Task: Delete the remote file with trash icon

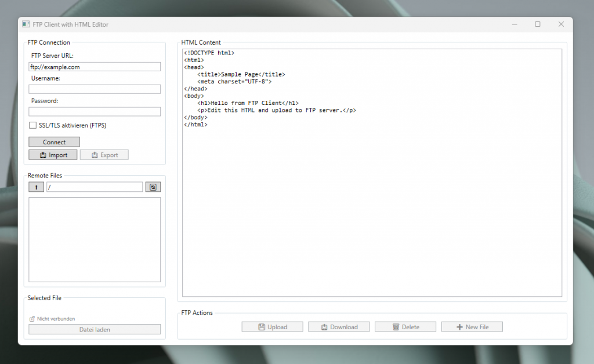Action: [x=405, y=327]
